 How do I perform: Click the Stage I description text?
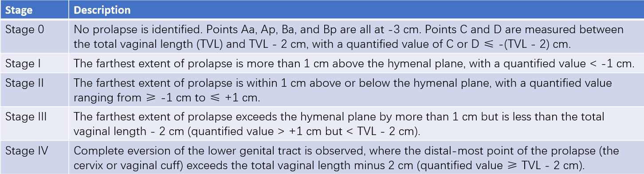354,63
